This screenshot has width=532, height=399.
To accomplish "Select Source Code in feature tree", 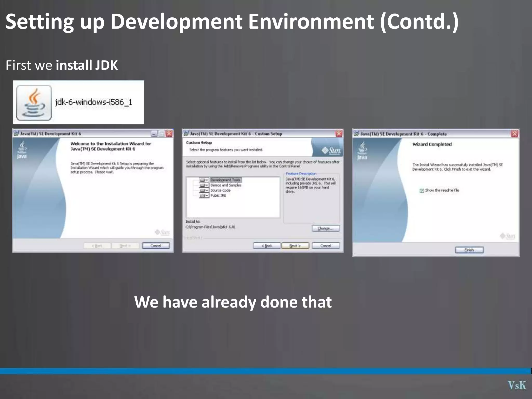I will coord(221,190).
